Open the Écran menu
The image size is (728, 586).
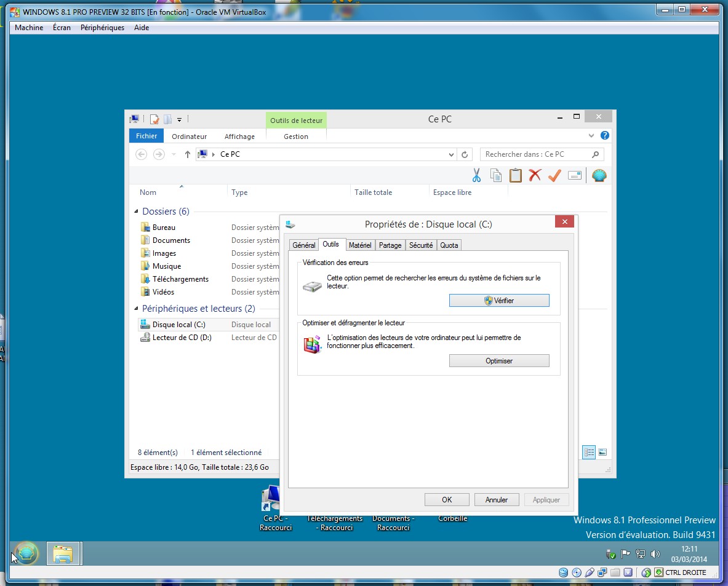coord(62,28)
